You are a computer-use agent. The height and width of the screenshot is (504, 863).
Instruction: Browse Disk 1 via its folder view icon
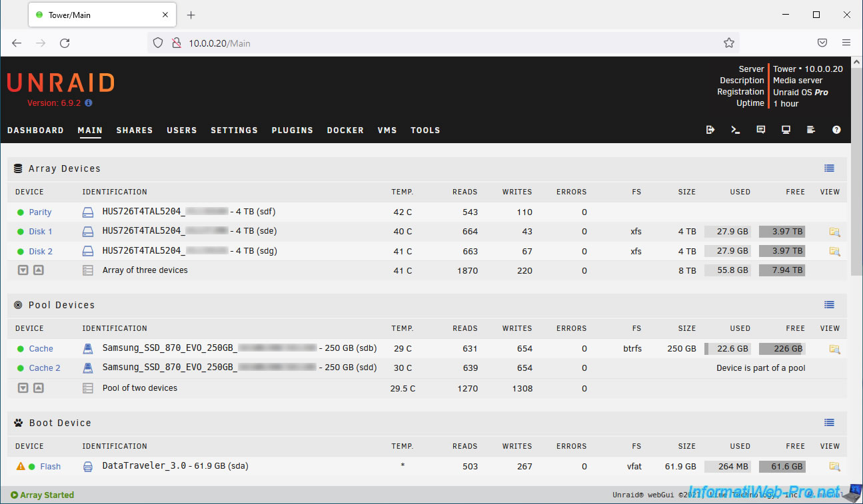click(834, 232)
